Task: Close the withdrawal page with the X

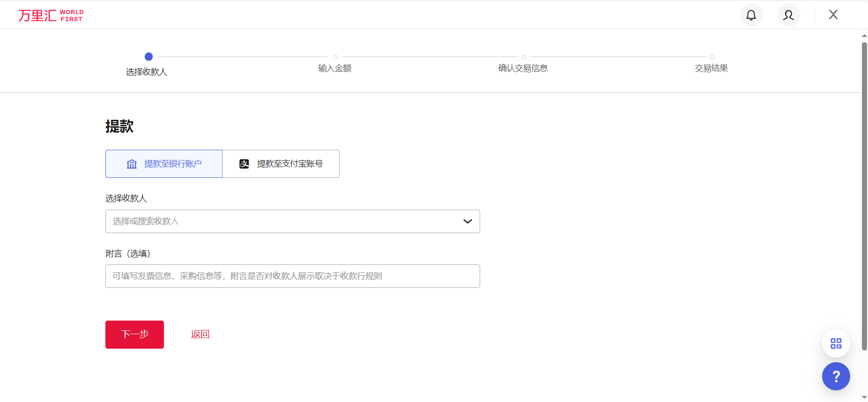Action: pyautogui.click(x=833, y=15)
